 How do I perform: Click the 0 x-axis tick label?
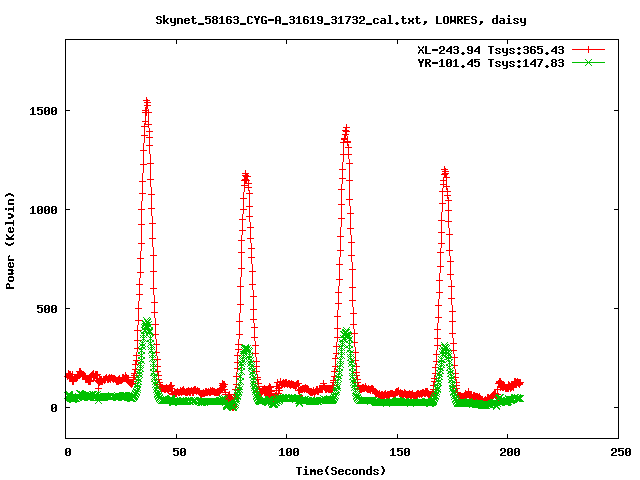coord(68,452)
